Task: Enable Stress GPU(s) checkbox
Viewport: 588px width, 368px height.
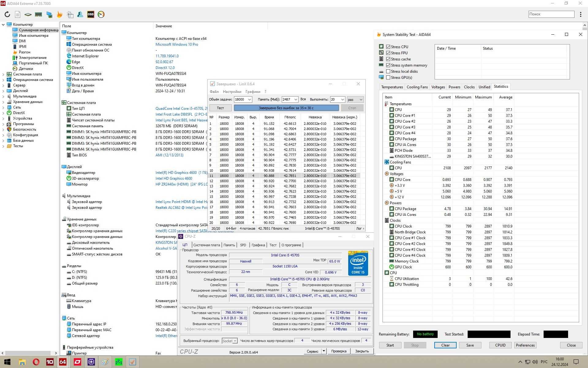Action: pyautogui.click(x=388, y=77)
